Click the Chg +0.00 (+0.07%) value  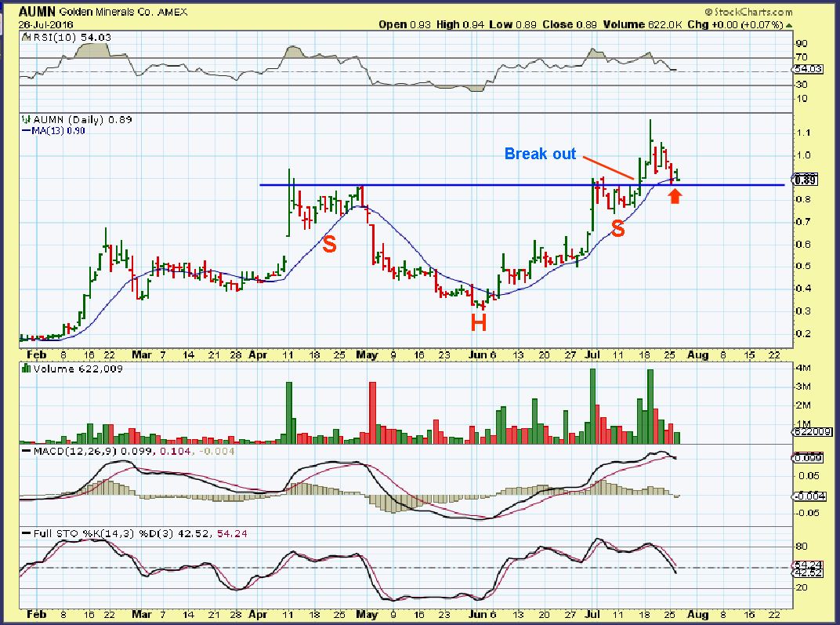tap(736, 24)
